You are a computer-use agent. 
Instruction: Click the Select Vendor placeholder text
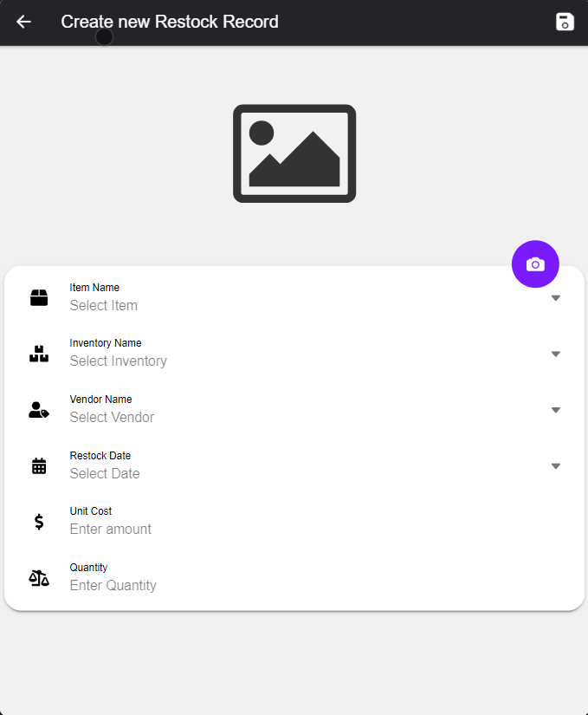point(113,418)
